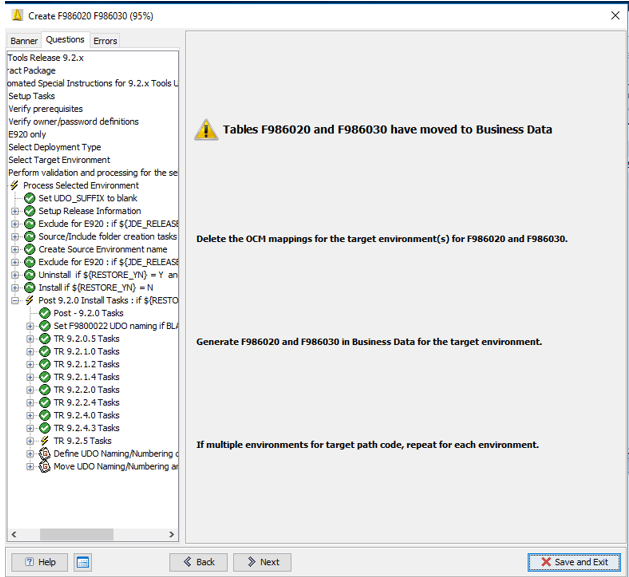Screen dimensions: 629x577
Task: Click the check icon of TR 9.2.0.5 Tasks
Action: click(x=45, y=339)
